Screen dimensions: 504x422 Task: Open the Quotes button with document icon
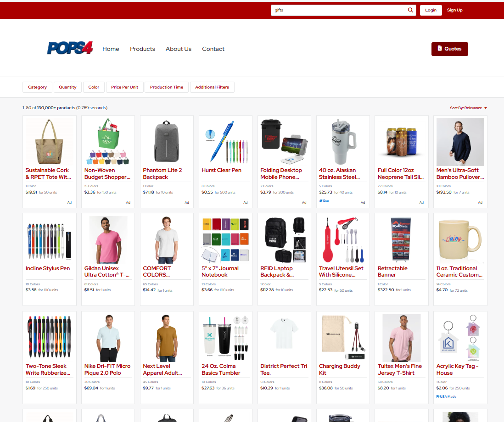pyautogui.click(x=449, y=49)
